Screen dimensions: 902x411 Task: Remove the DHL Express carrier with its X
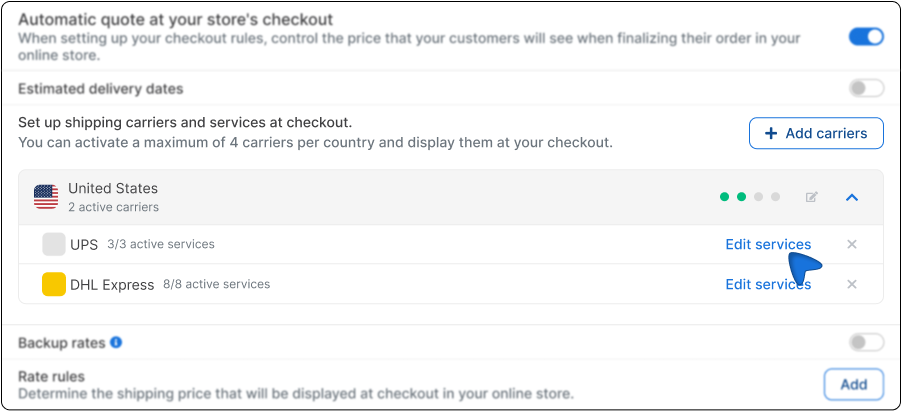tap(852, 284)
